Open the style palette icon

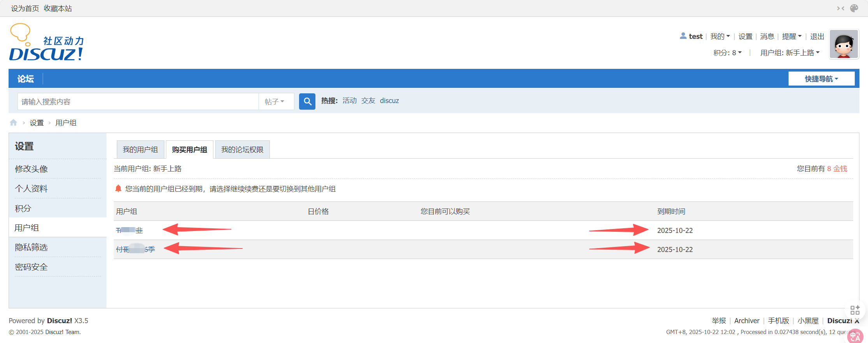pos(854,8)
